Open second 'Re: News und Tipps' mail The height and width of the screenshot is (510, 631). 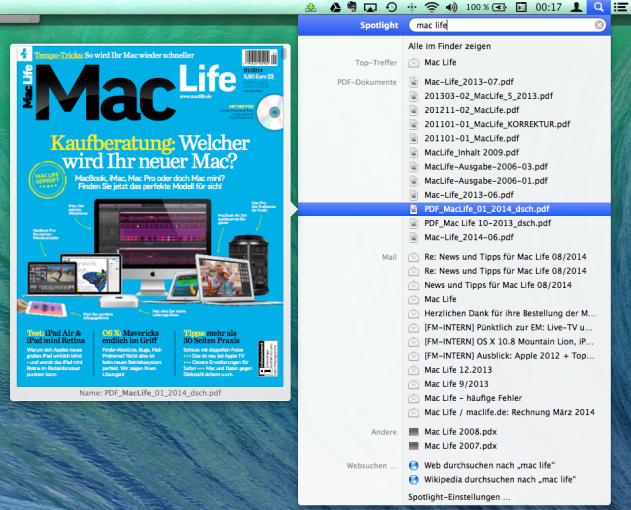[506, 271]
